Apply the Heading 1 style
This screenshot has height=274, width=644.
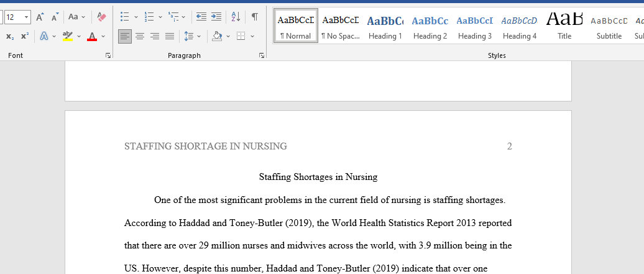click(x=385, y=26)
